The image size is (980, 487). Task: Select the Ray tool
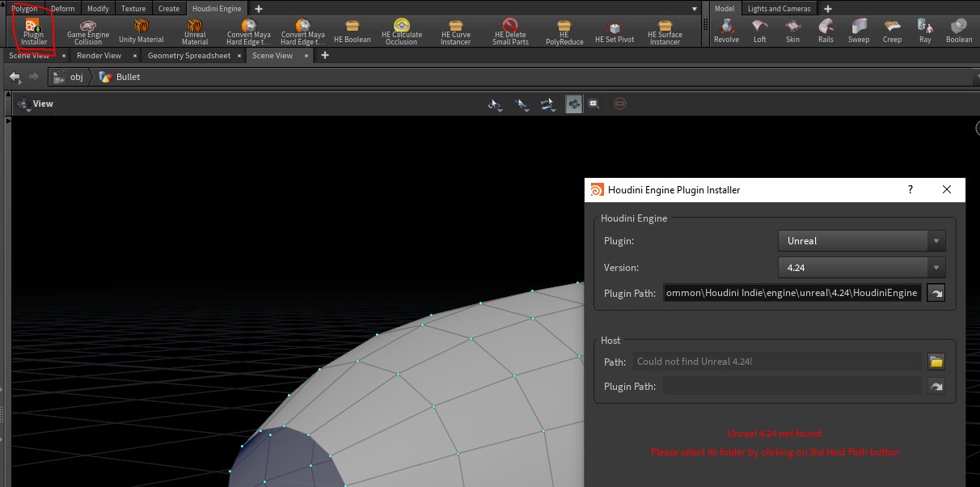925,31
